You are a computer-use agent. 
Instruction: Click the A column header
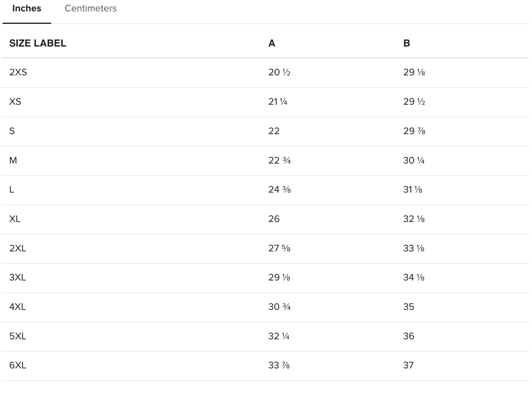coord(272,43)
